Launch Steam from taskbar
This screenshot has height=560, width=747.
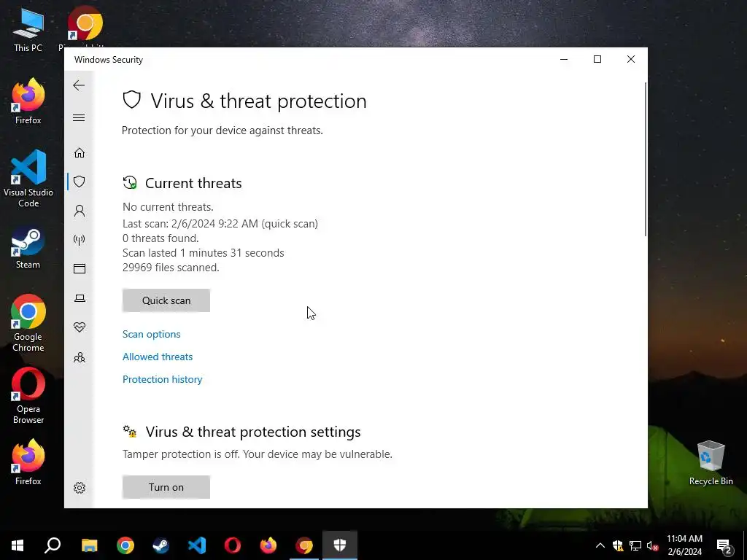pyautogui.click(x=161, y=545)
